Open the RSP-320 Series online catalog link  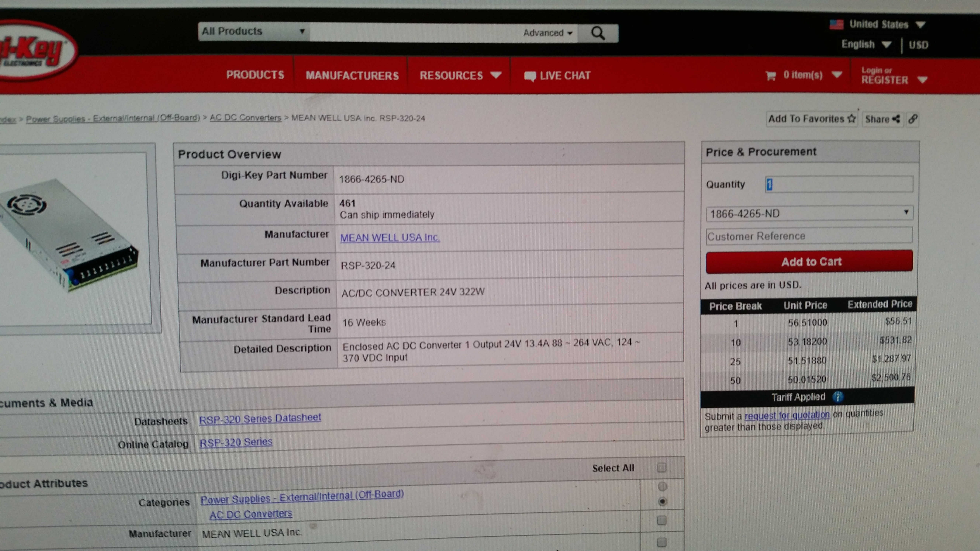[236, 442]
